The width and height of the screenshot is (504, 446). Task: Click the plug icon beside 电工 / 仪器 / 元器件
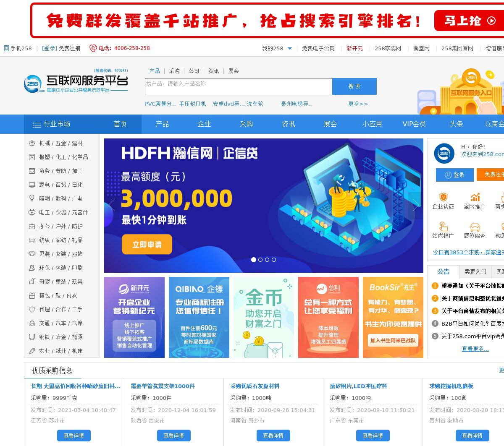[x=32, y=212]
